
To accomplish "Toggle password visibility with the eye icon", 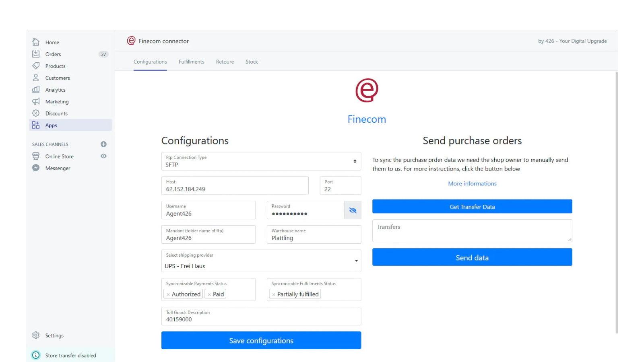I will (353, 210).
